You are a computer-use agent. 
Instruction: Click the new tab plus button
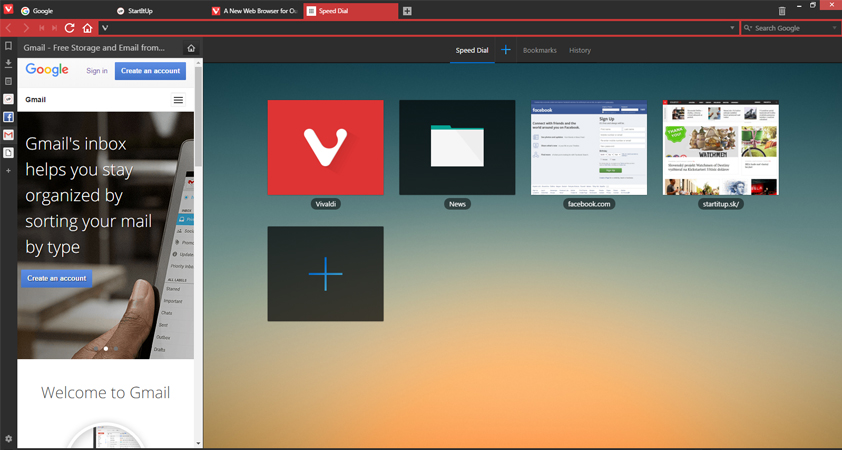(407, 11)
